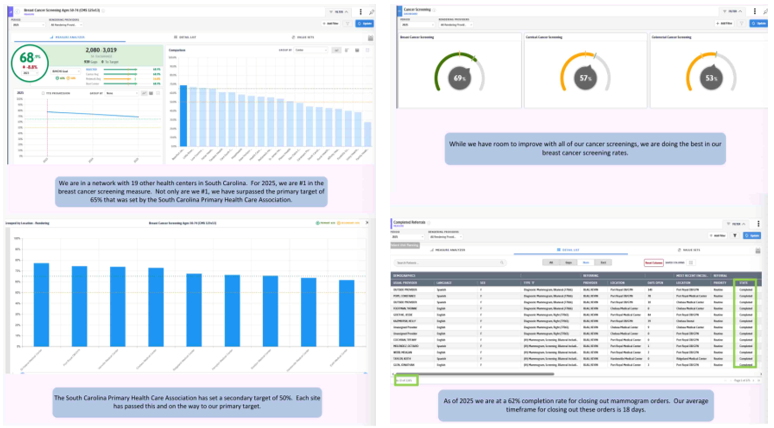This screenshot has height=428, width=774.
Task: Click the pin icon on Cancer Screening dashboard
Action: click(x=766, y=11)
